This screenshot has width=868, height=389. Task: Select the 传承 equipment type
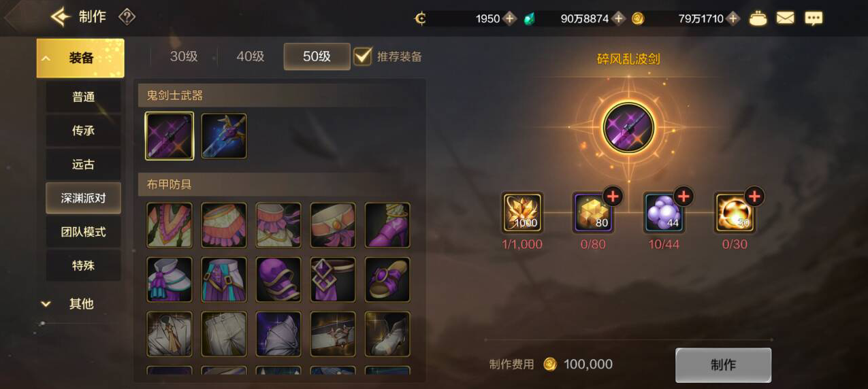(x=83, y=131)
